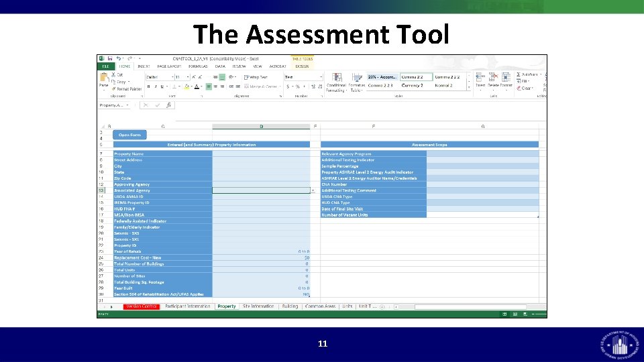Toggle Underline formatting
This screenshot has height=362, width=644.
click(162, 86)
